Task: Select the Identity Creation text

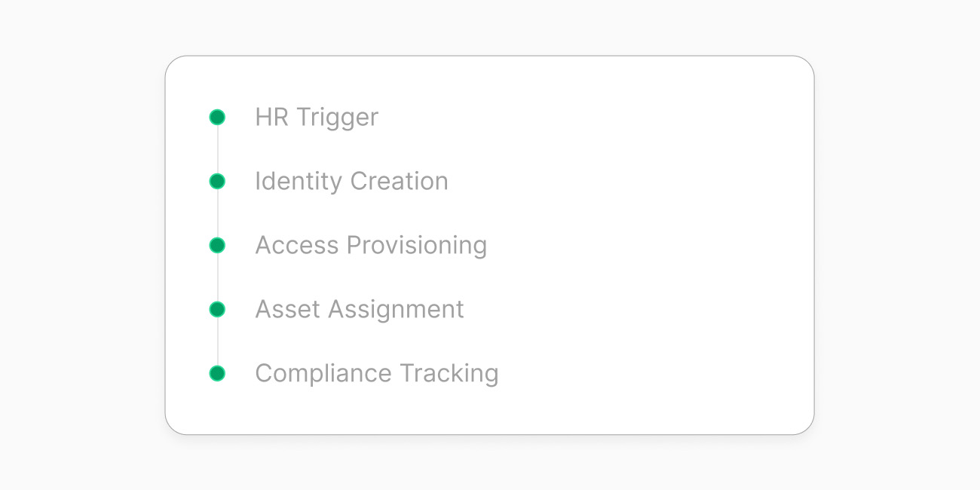Action: pos(351,181)
